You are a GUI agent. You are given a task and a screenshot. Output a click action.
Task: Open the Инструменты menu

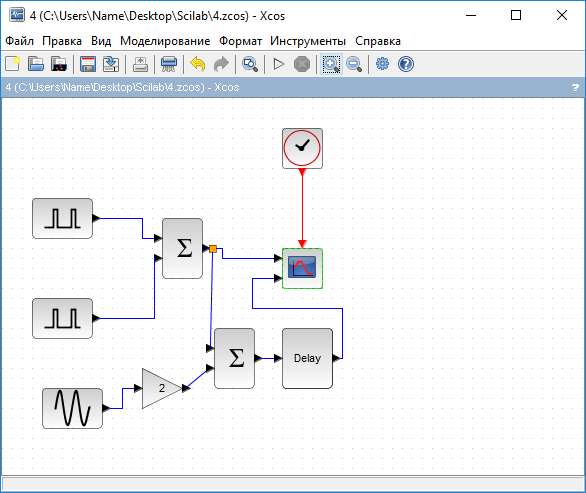pyautogui.click(x=308, y=41)
